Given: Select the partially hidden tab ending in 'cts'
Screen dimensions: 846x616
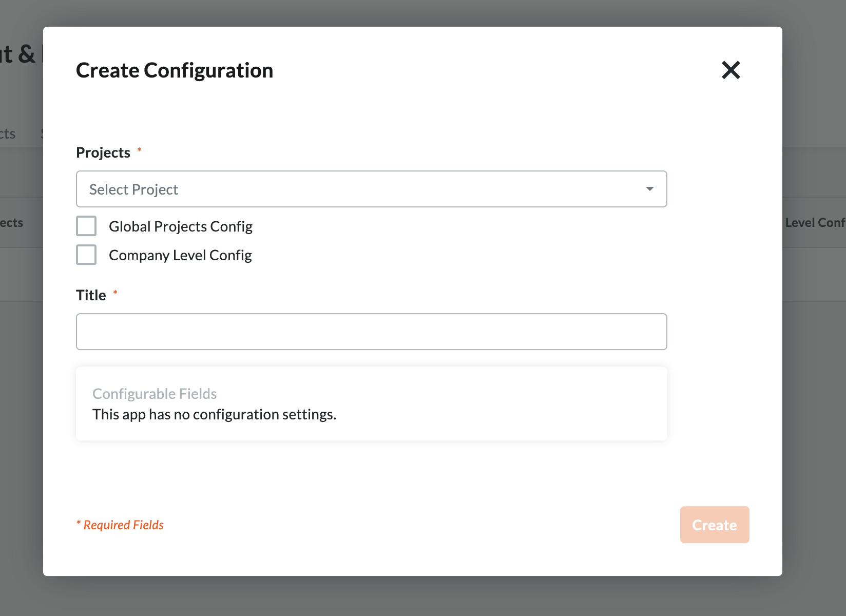Looking at the screenshot, I should click(8, 134).
